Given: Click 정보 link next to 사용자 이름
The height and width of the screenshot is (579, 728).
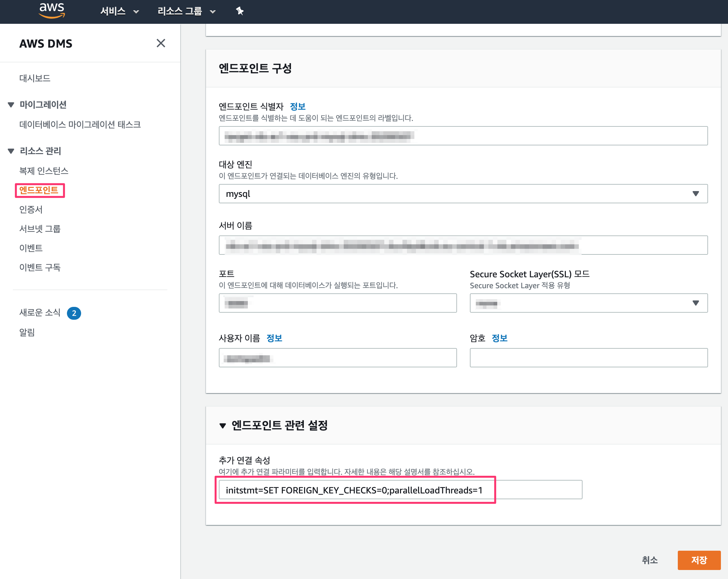Looking at the screenshot, I should click(274, 338).
